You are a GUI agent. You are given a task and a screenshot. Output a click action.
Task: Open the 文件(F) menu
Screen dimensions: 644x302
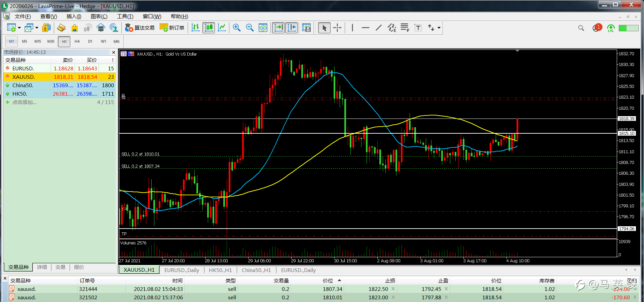[x=23, y=16]
